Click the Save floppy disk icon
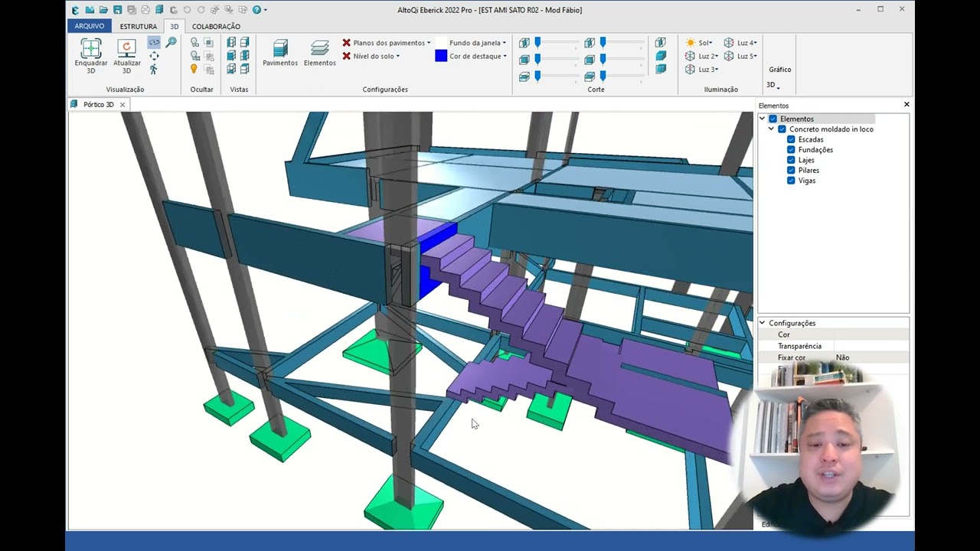The width and height of the screenshot is (980, 551). [x=117, y=10]
